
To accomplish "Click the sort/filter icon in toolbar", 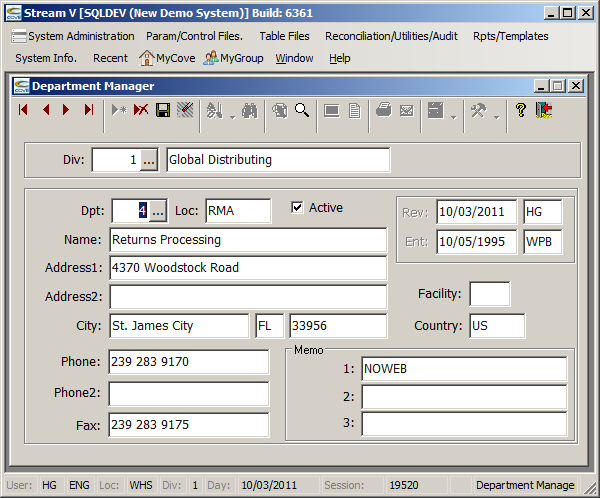I will click(214, 111).
